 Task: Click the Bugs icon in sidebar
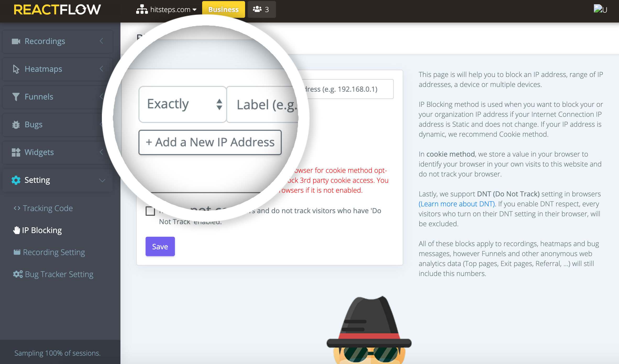16,124
